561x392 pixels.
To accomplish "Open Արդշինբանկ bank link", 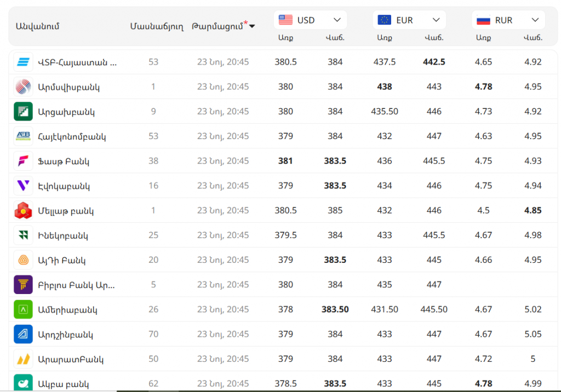I will click(x=65, y=335).
